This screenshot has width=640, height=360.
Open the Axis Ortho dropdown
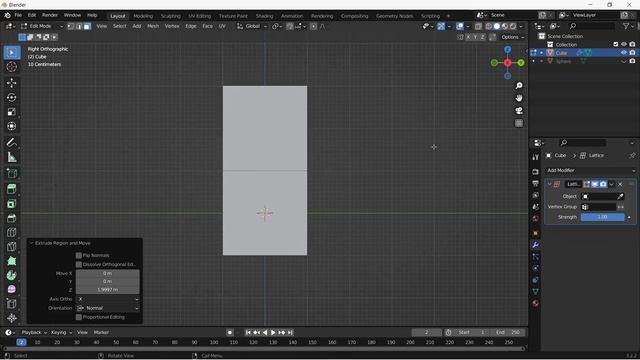108,299
